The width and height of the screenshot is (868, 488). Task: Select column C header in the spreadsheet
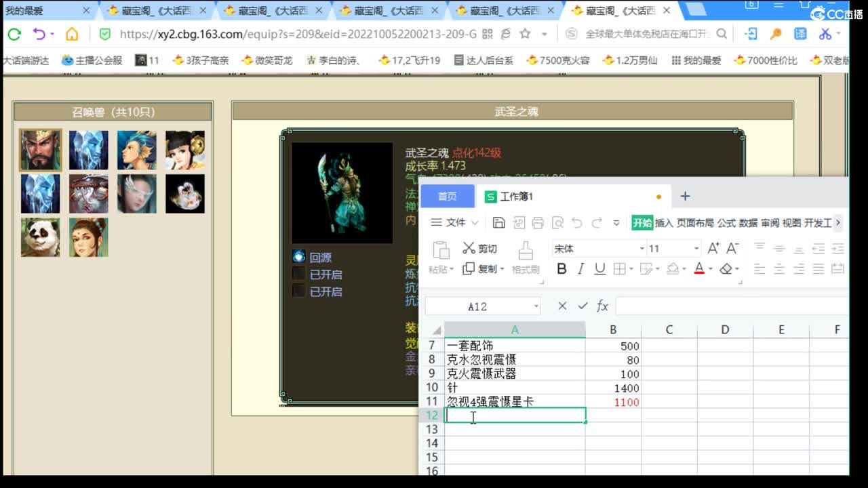[x=669, y=329]
